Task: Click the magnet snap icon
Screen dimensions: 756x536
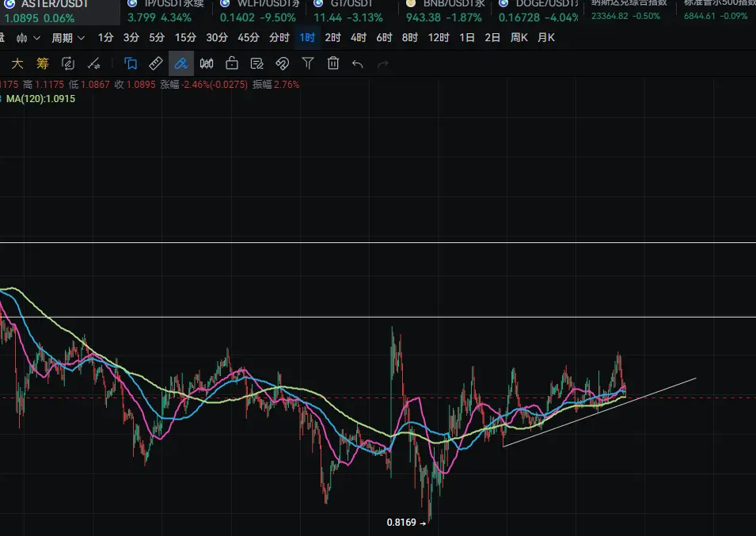Action: [283, 63]
